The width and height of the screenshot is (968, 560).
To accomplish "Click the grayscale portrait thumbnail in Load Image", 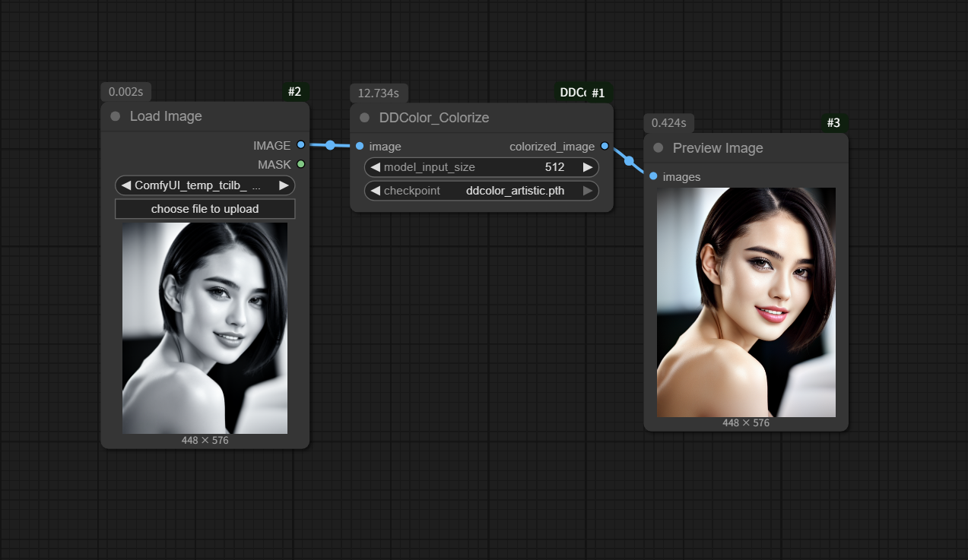I will 205,327.
